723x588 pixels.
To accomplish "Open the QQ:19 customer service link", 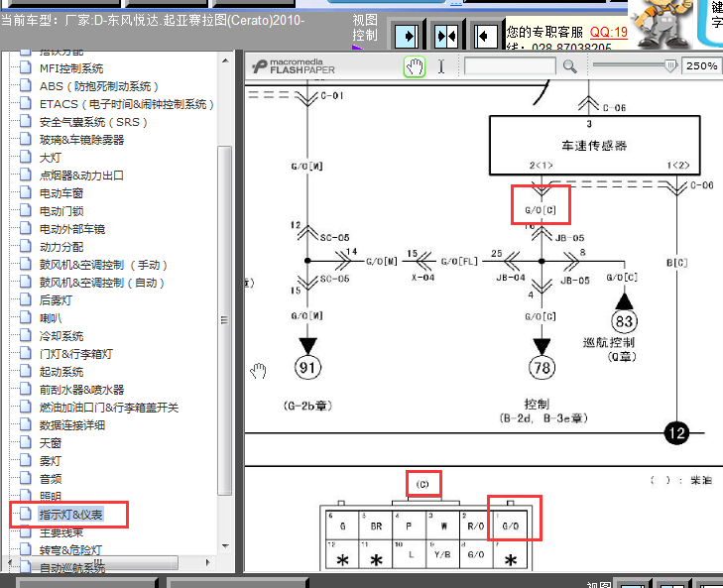I will (x=609, y=32).
